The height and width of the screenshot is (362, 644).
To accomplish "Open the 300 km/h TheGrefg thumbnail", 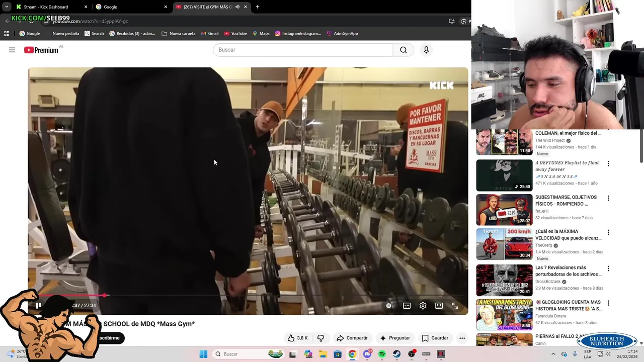I will pyautogui.click(x=504, y=244).
